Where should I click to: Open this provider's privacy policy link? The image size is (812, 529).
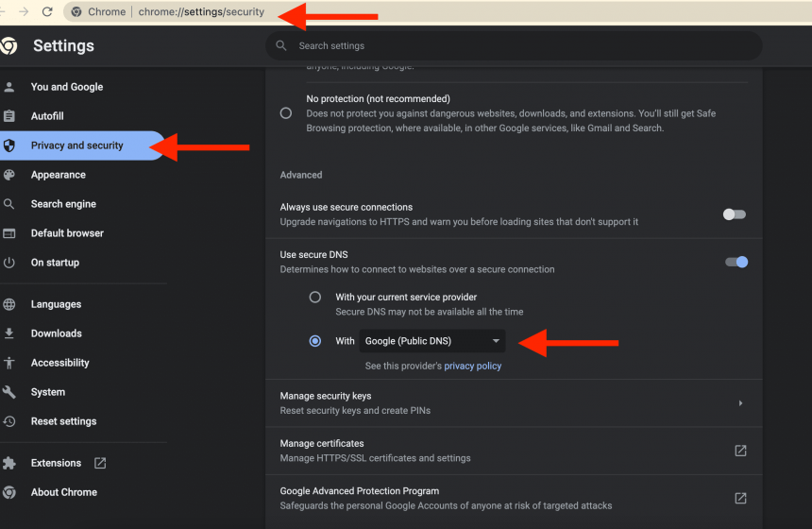click(x=472, y=366)
